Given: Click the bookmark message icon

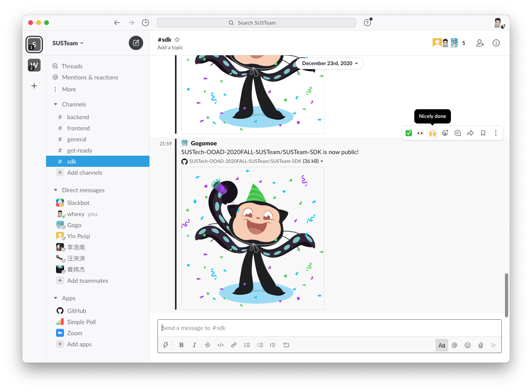Looking at the screenshot, I should tap(483, 133).
